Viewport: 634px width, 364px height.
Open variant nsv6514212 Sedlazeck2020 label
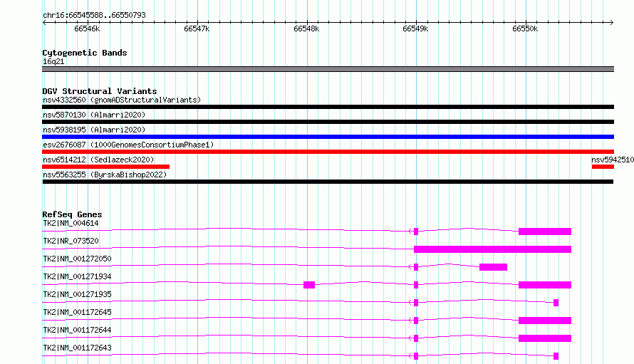coord(98,160)
